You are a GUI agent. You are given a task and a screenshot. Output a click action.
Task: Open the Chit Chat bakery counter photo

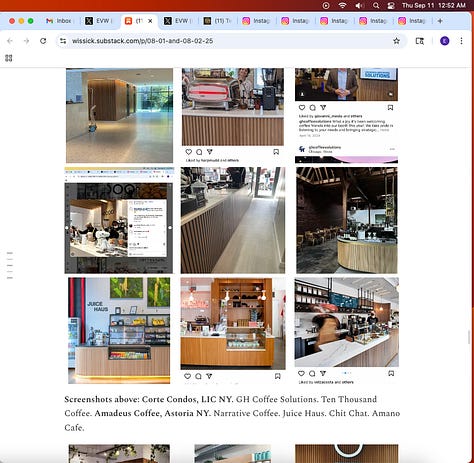[233, 323]
